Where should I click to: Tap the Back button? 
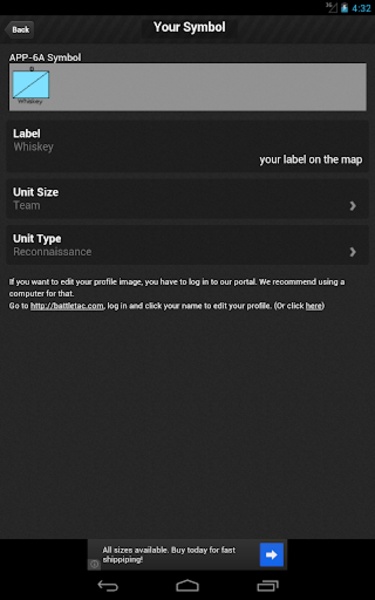click(20, 29)
